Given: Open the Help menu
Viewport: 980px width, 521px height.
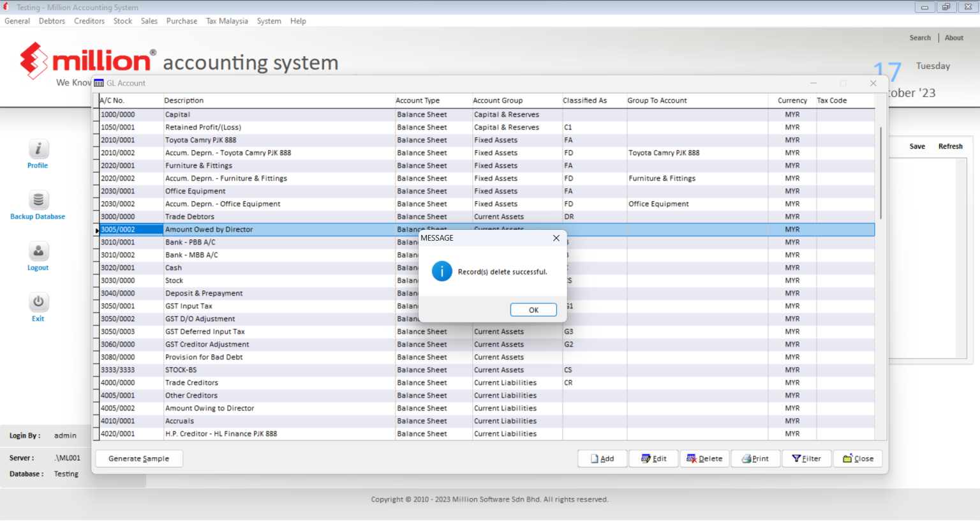Looking at the screenshot, I should click(298, 21).
